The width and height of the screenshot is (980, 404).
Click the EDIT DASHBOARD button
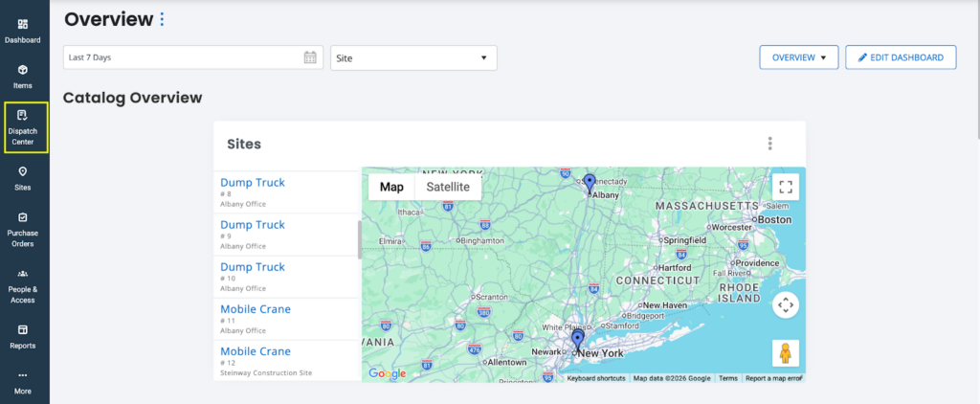pyautogui.click(x=901, y=57)
